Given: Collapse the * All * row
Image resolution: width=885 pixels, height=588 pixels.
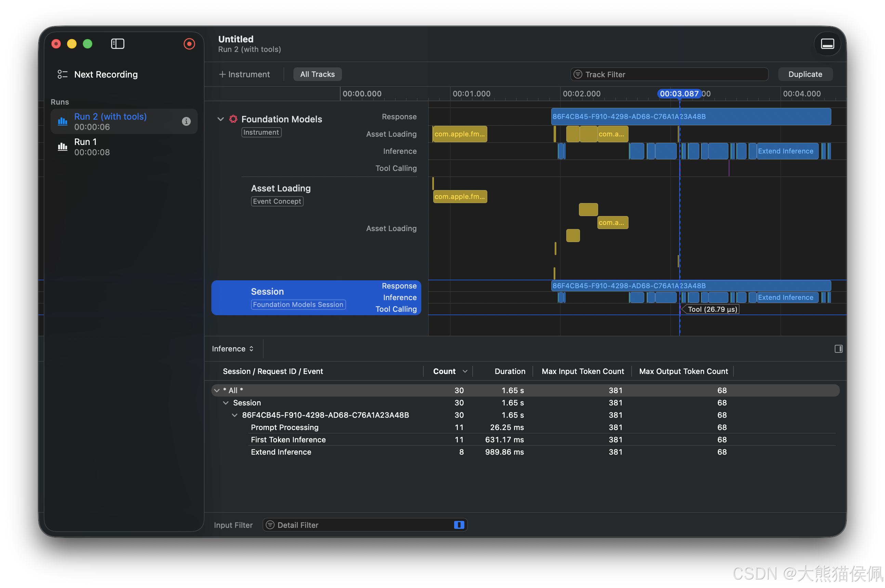Looking at the screenshot, I should (217, 390).
